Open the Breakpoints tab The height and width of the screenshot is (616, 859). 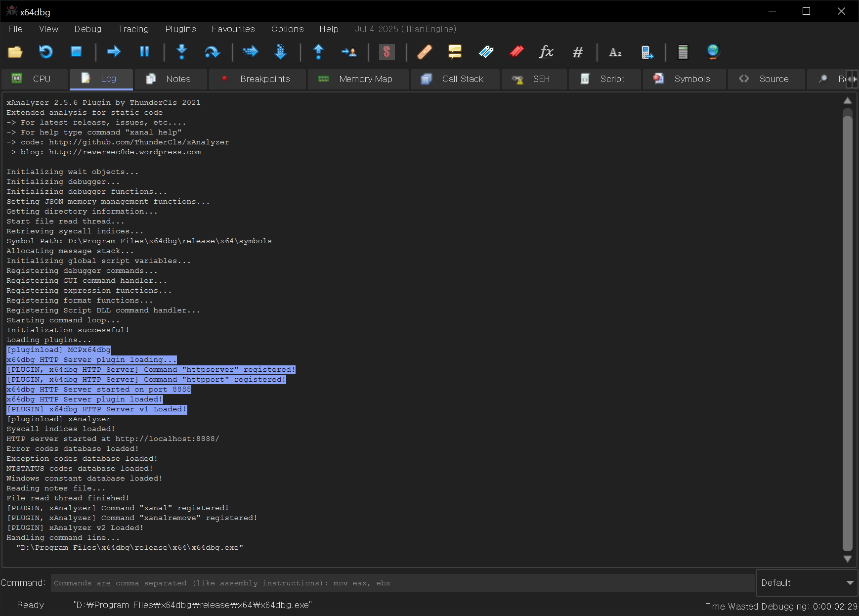(x=258, y=79)
